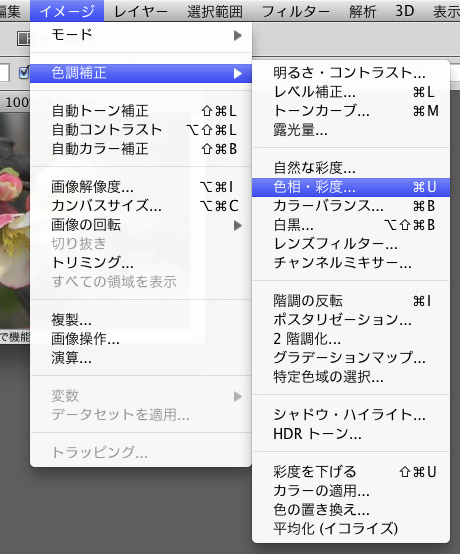The height and width of the screenshot is (554, 460).
Task: Choose 自動カラー補正
Action: coord(141,149)
